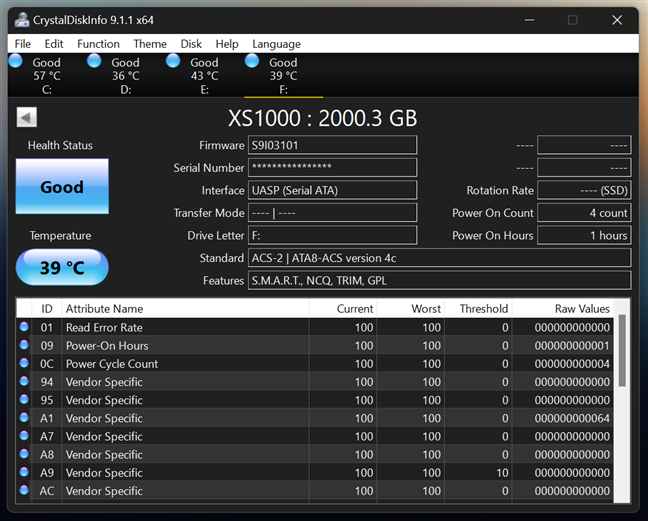Click the Raw Values column header
648x521 pixels.
[x=562, y=308]
